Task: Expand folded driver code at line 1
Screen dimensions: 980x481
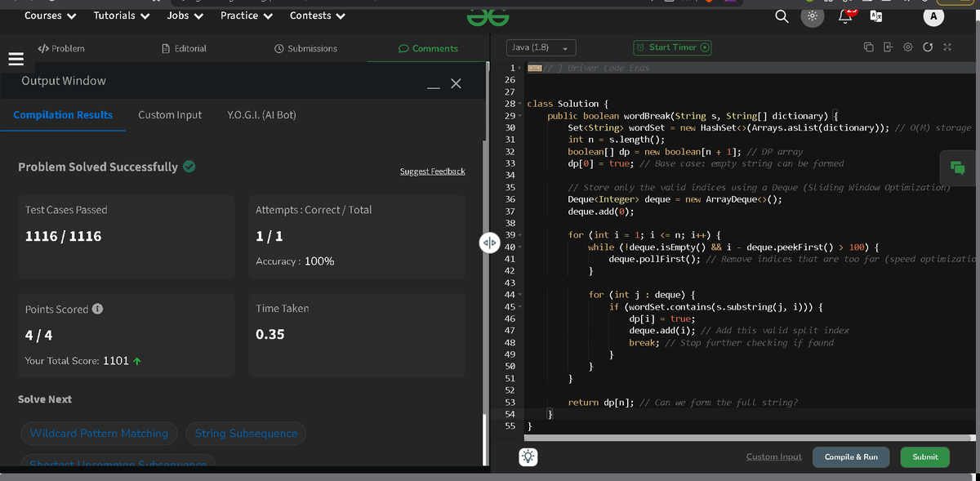Action: click(521, 68)
